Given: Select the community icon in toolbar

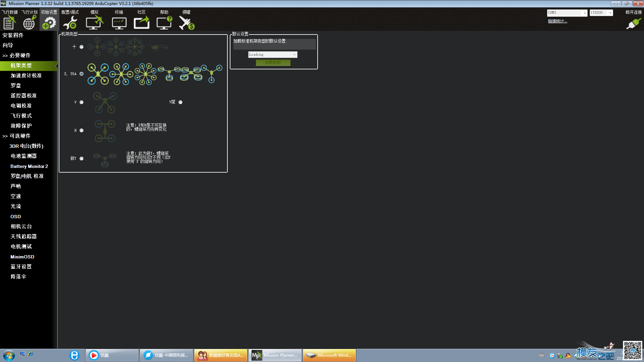Looking at the screenshot, I should pos(141,22).
